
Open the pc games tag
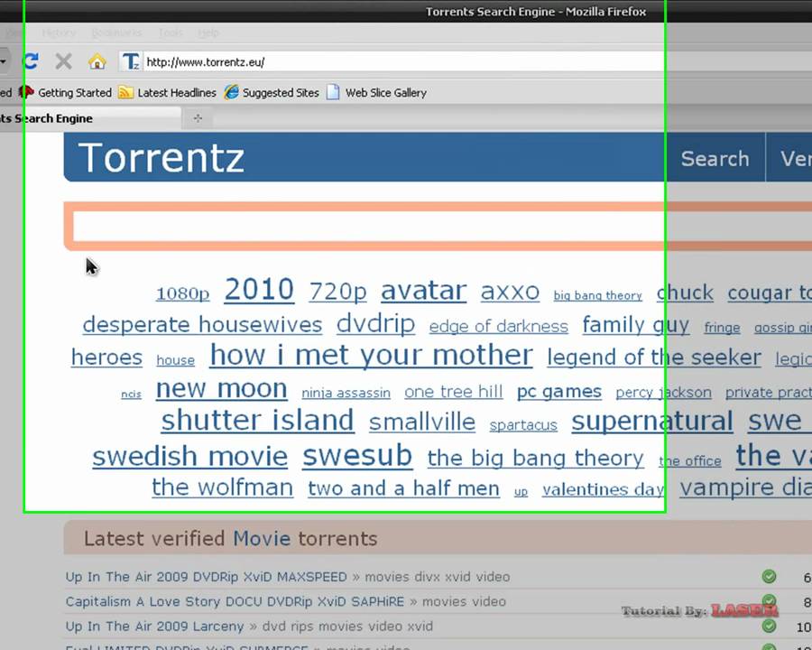pyautogui.click(x=559, y=392)
